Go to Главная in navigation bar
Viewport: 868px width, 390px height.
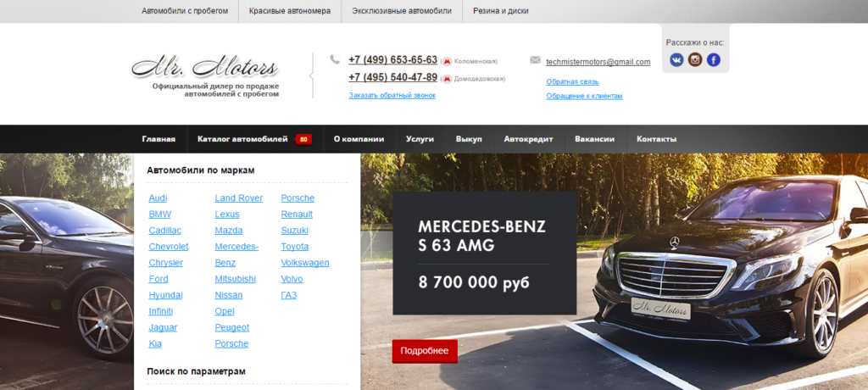coord(159,139)
